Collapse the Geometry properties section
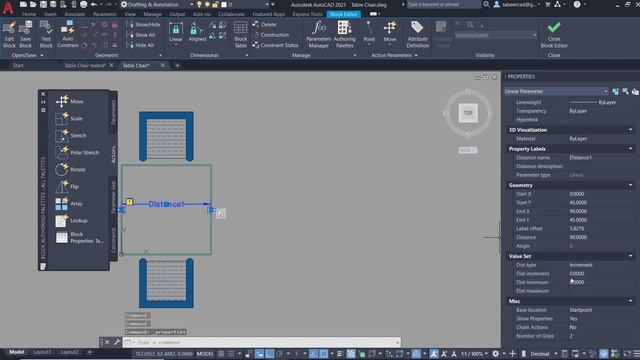640x360 pixels. [630, 185]
